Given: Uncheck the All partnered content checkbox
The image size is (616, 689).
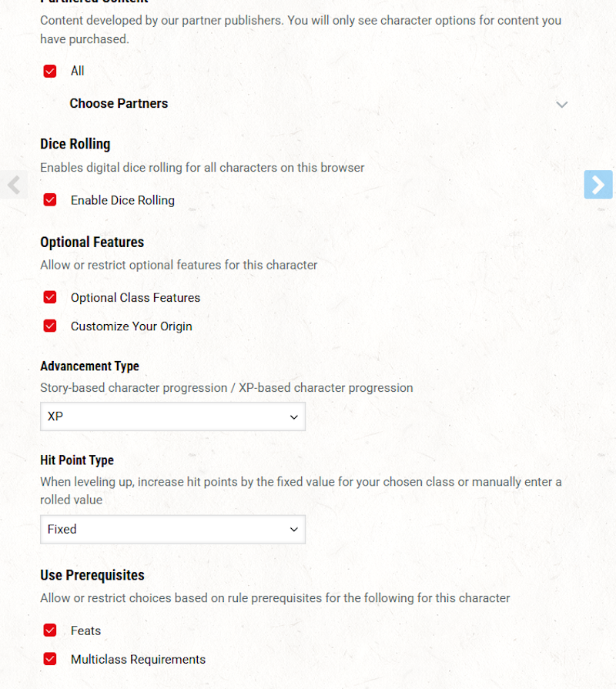Looking at the screenshot, I should click(49, 70).
